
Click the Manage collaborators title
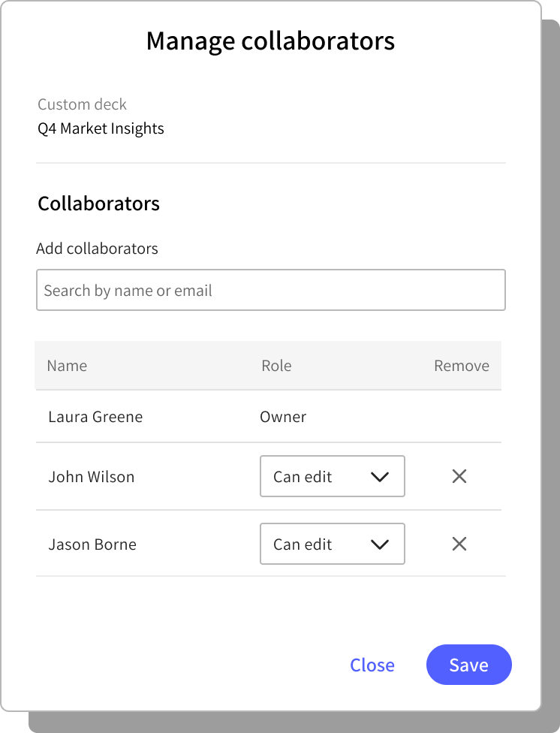271,41
